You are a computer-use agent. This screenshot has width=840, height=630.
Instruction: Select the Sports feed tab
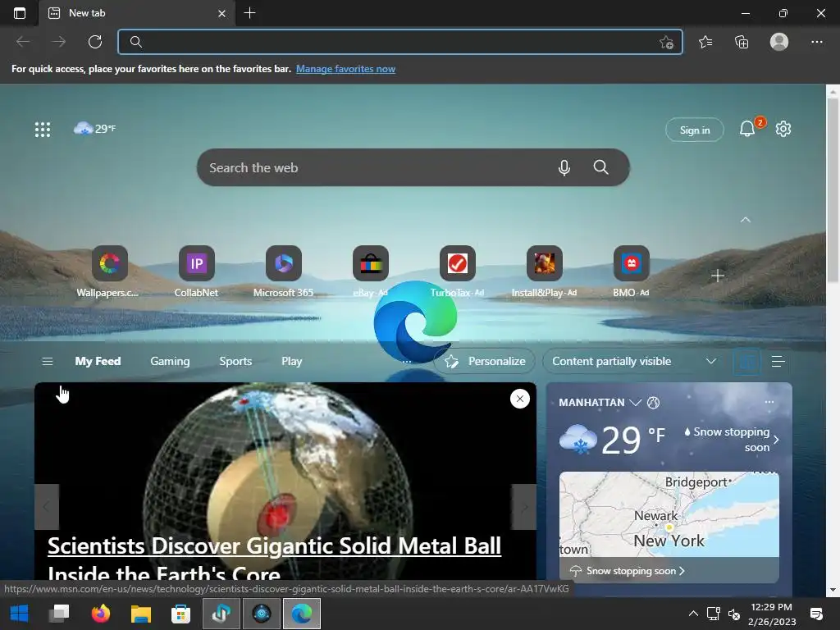tap(235, 361)
